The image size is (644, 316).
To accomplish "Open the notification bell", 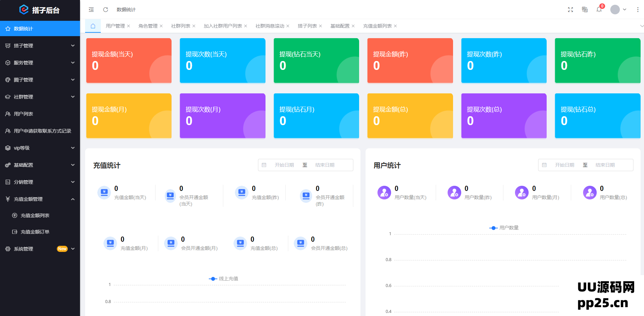I will coord(599,10).
